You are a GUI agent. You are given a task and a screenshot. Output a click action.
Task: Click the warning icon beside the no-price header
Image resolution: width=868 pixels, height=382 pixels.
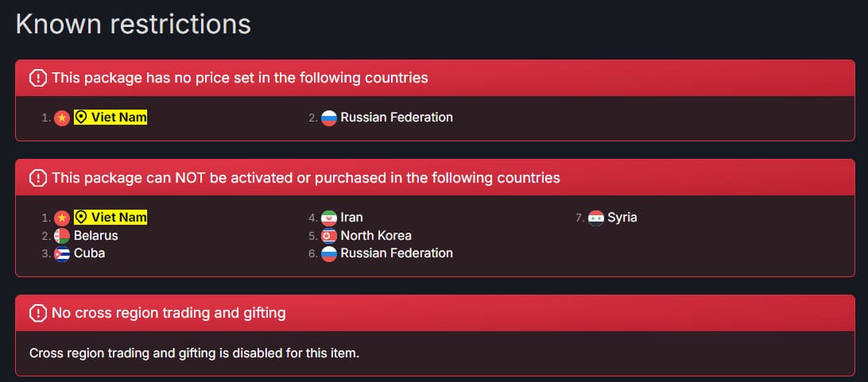(x=38, y=78)
